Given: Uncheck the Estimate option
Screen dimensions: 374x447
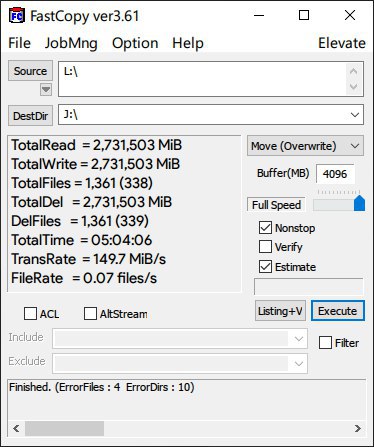Looking at the screenshot, I should click(x=265, y=267).
